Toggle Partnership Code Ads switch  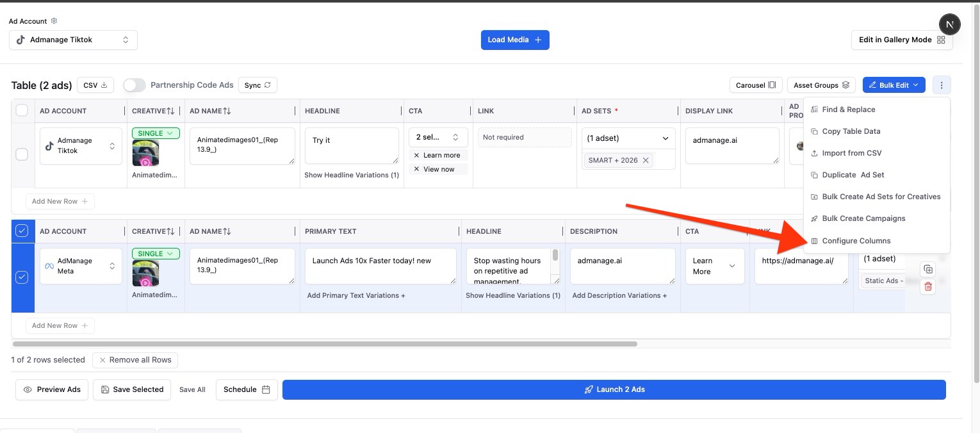tap(135, 85)
